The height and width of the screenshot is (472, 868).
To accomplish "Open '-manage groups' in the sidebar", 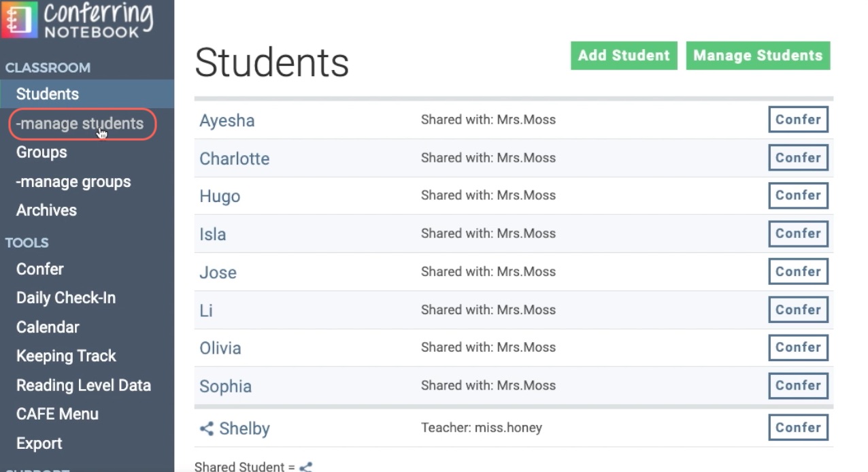I will pyautogui.click(x=73, y=182).
